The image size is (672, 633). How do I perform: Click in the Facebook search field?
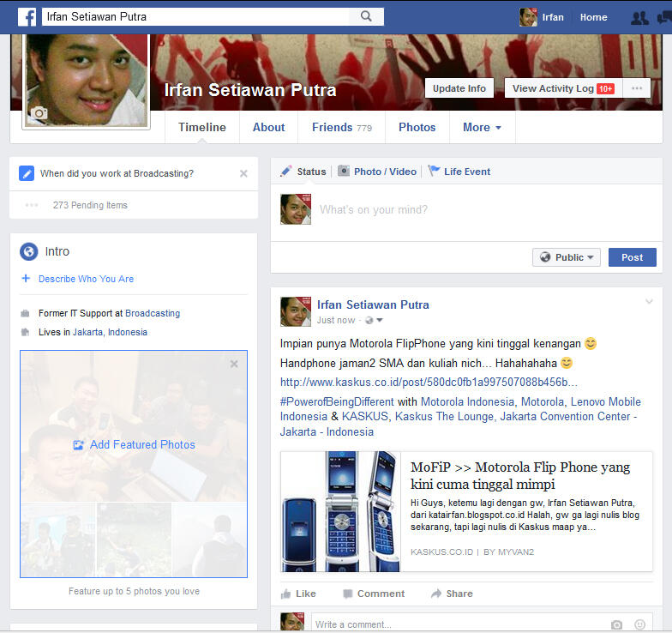(195, 17)
